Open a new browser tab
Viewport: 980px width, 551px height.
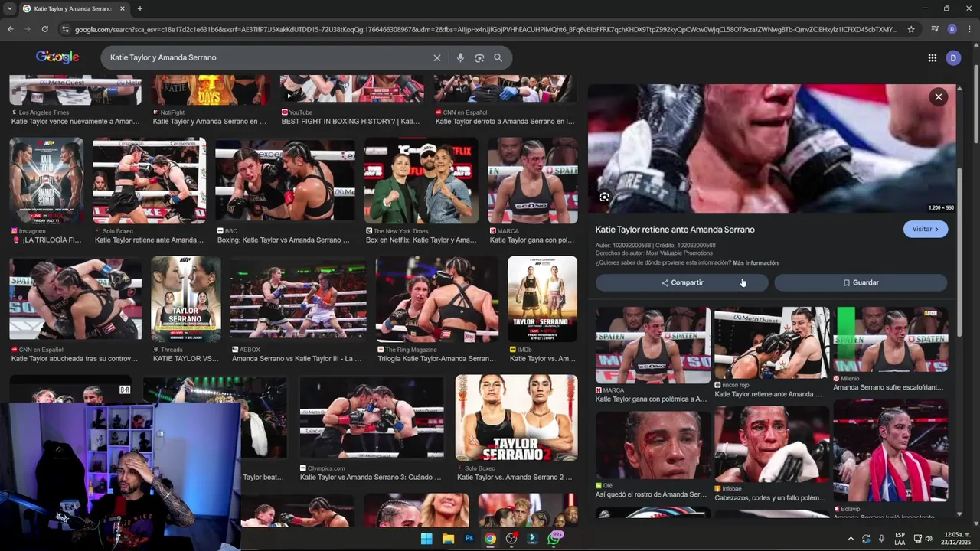pos(139,8)
